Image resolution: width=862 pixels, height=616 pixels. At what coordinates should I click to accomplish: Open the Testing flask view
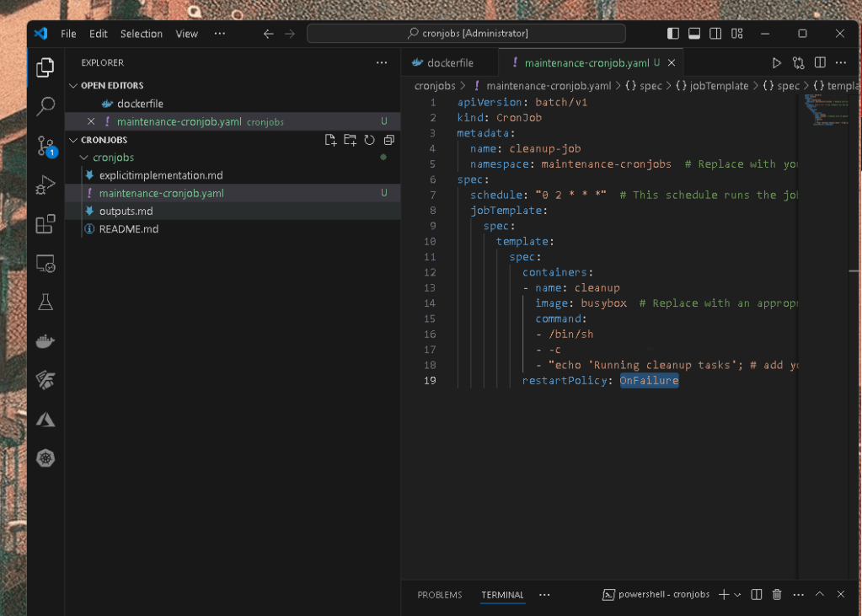[45, 302]
